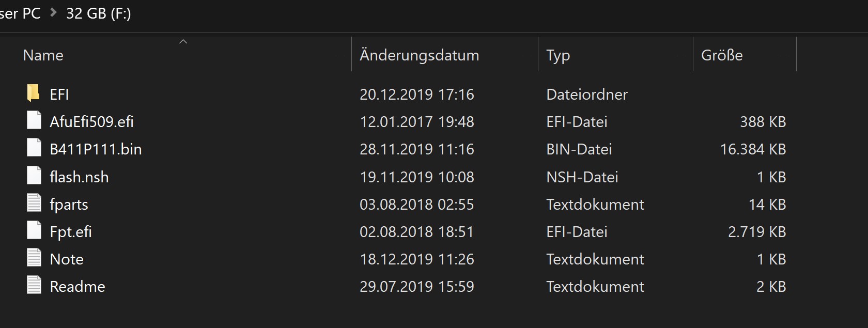Viewport: 868px width, 328px height.
Task: Expand breadcrumb chevron before 32 GB (F:)
Action: pyautogui.click(x=53, y=12)
